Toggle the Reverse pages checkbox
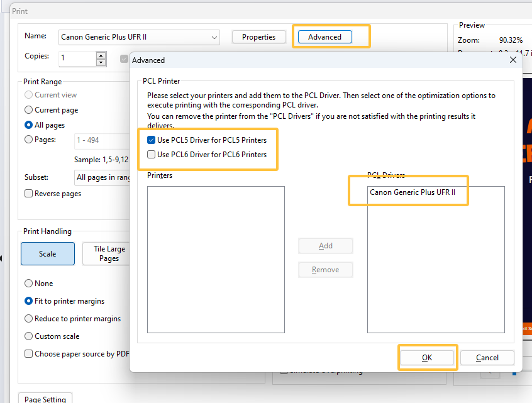 pyautogui.click(x=28, y=194)
